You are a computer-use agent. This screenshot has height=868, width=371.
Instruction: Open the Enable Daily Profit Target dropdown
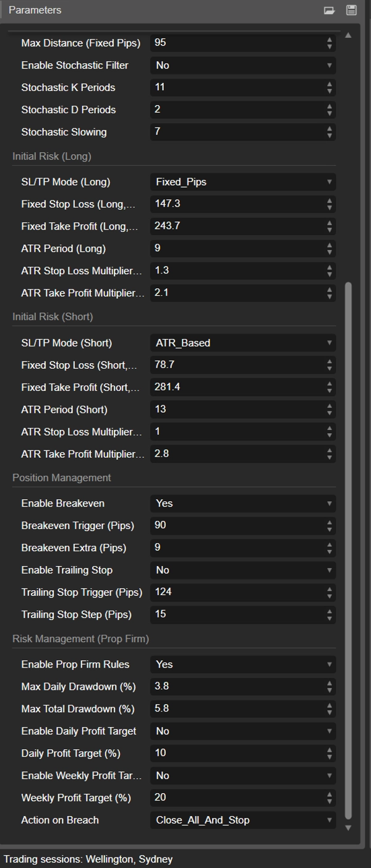(x=242, y=731)
